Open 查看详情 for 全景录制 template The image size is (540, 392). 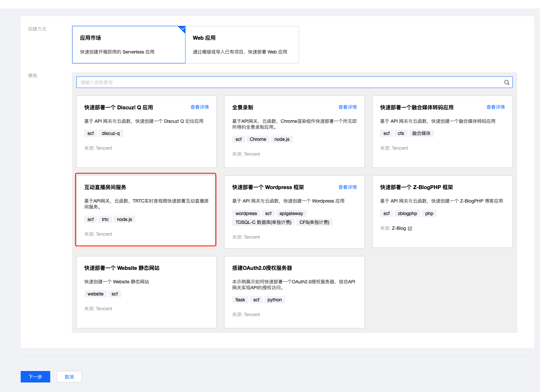(347, 107)
